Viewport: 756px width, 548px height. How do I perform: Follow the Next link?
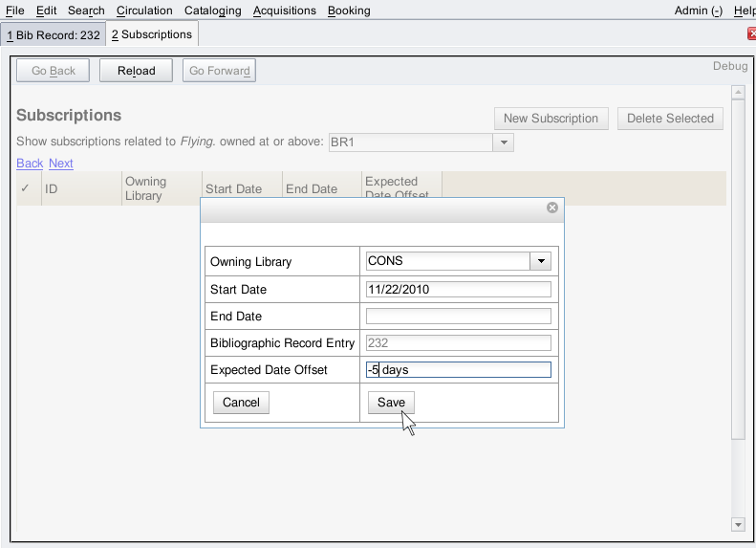point(61,164)
